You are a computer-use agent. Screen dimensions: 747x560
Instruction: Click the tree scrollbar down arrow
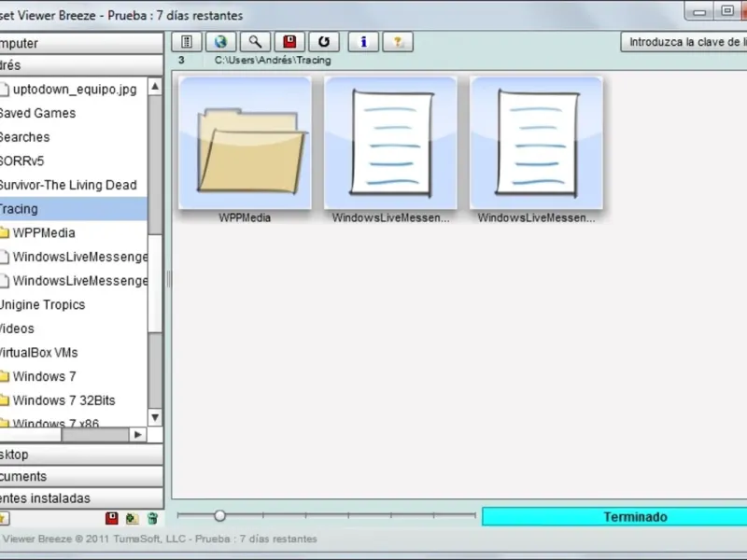[x=155, y=417]
